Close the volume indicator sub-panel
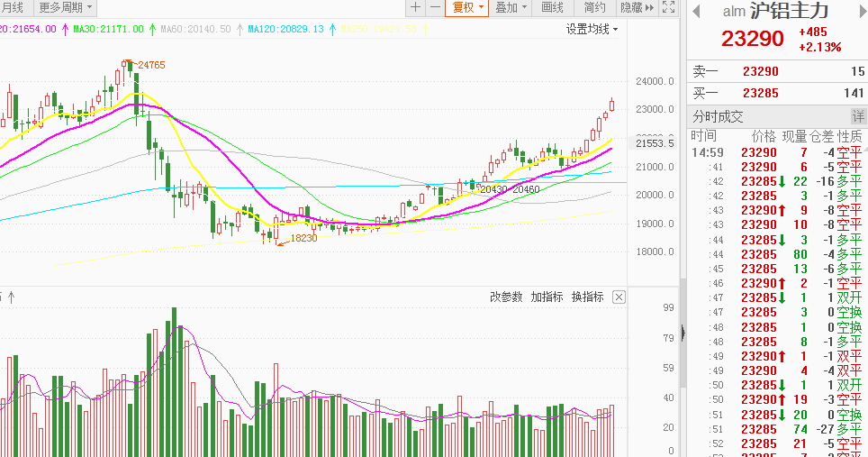The height and width of the screenshot is (457, 868). (x=619, y=297)
